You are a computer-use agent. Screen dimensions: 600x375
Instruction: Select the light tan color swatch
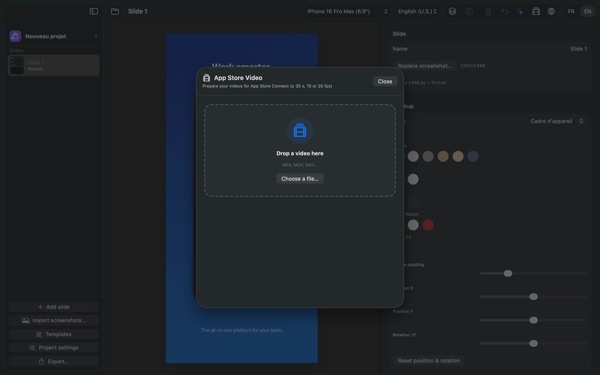tap(458, 156)
